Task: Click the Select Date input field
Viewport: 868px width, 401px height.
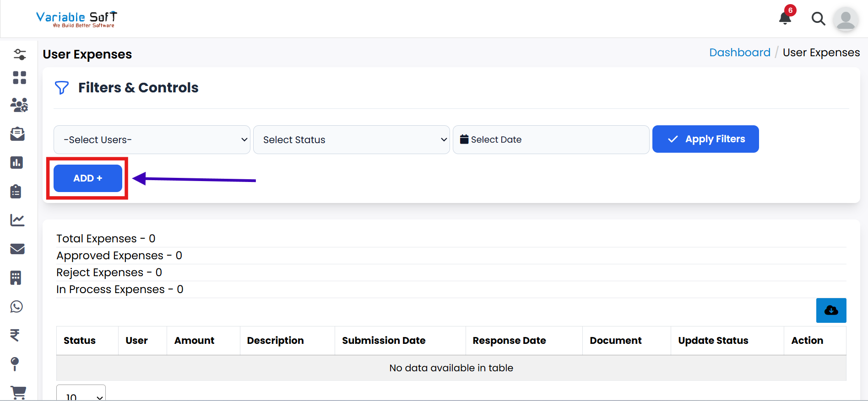Action: pyautogui.click(x=551, y=139)
